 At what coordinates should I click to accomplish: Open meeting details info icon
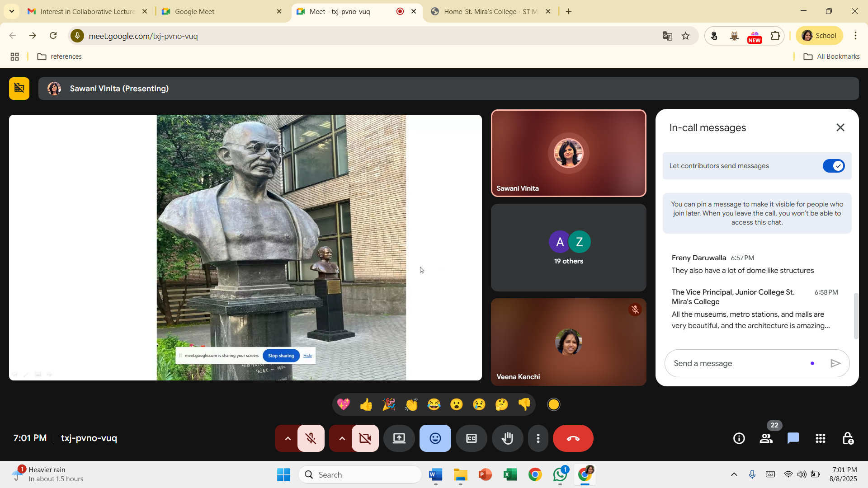point(739,438)
